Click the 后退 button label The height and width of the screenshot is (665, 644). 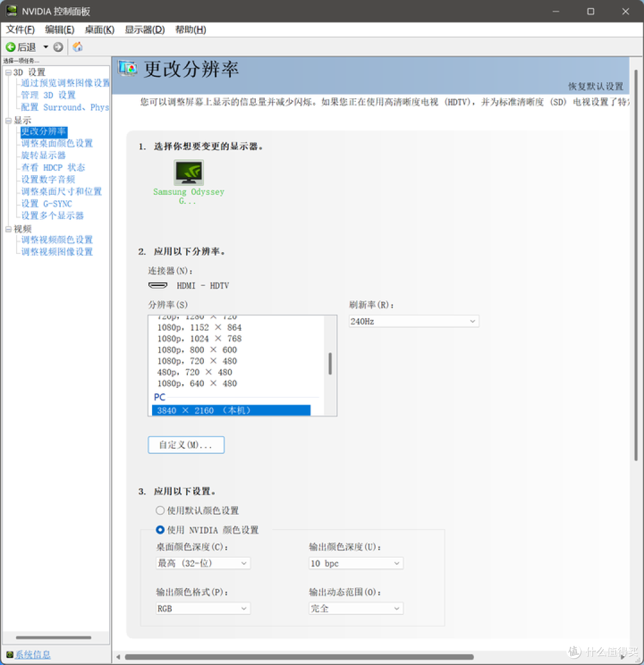27,47
